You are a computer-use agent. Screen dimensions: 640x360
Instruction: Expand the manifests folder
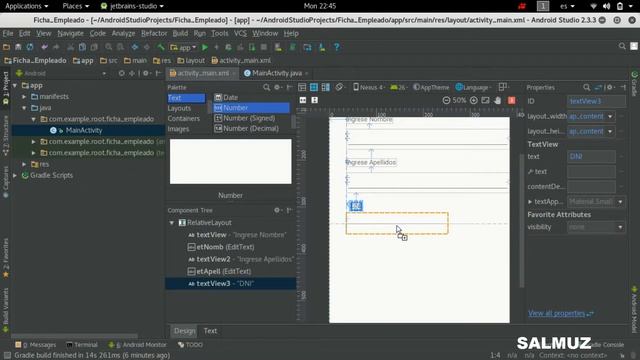click(x=24, y=97)
